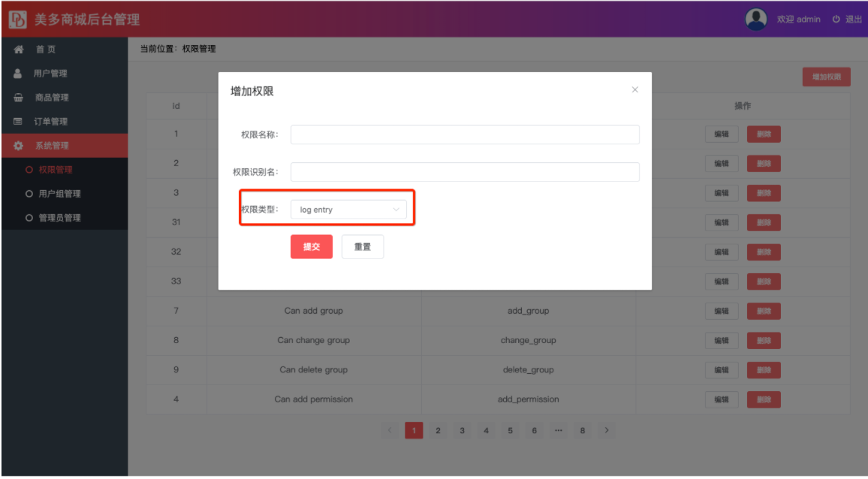
Task: Edit the row with id 1
Action: [722, 134]
